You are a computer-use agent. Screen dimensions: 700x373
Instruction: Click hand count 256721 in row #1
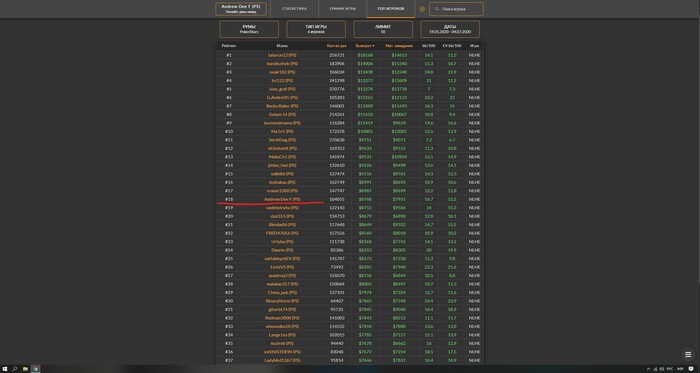tap(337, 55)
